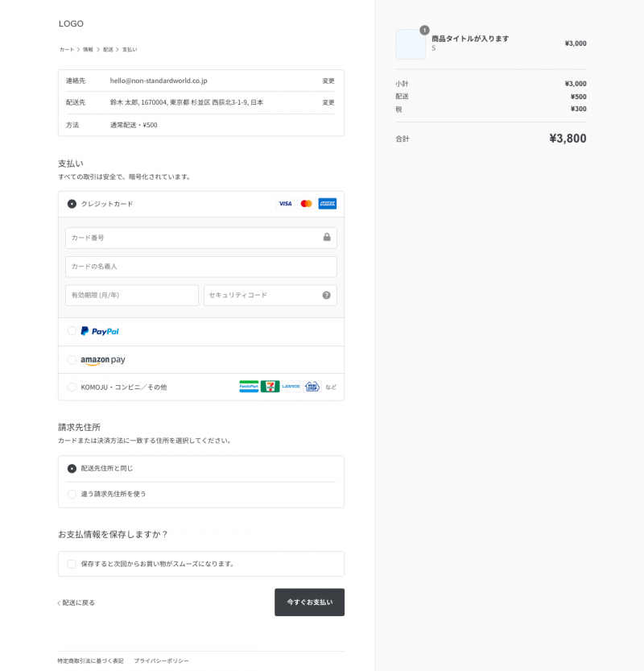
Task: Click the Mastercard logo icon
Action: (x=306, y=204)
